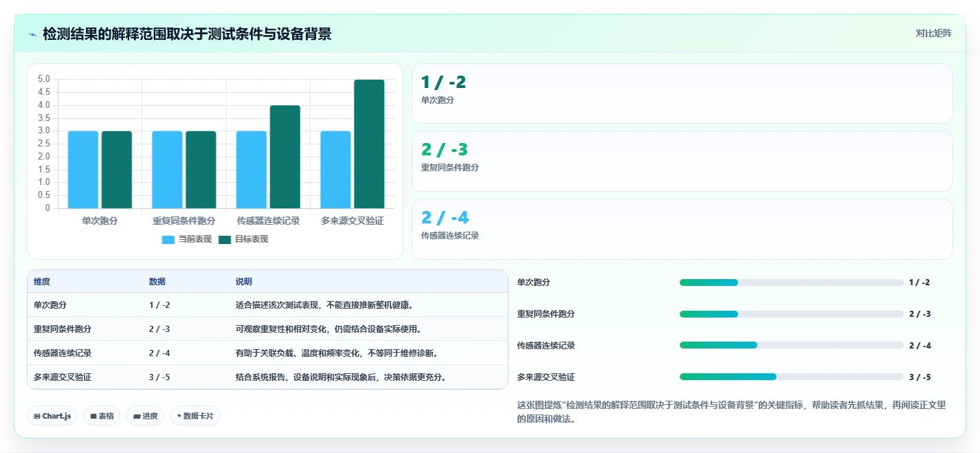Click the 1 / -2 progress value label
The height and width of the screenshot is (453, 980).
[919, 283]
